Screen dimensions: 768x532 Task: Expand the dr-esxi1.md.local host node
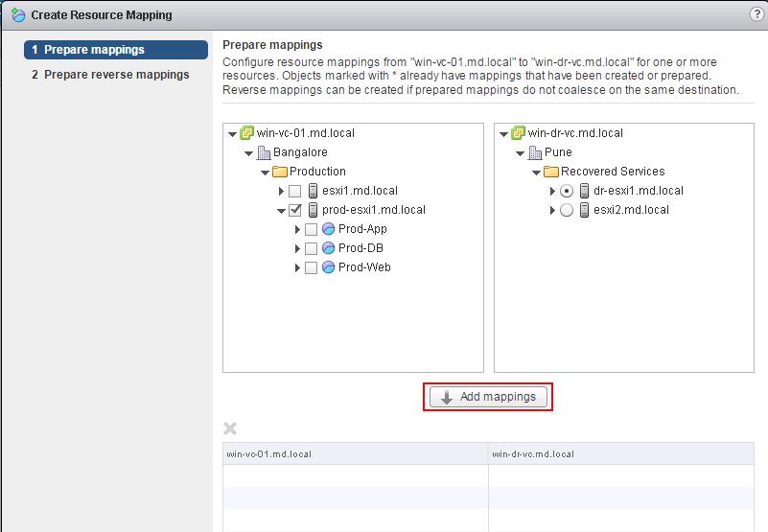pyautogui.click(x=552, y=191)
